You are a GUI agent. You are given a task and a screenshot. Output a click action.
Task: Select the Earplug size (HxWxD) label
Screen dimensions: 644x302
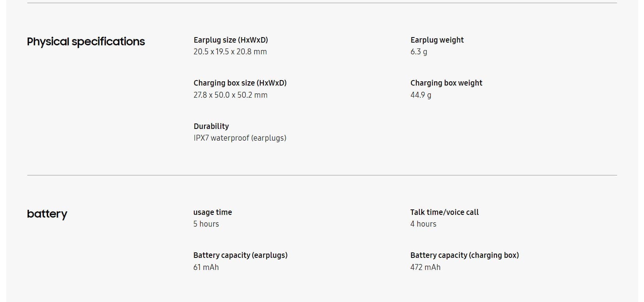click(231, 40)
